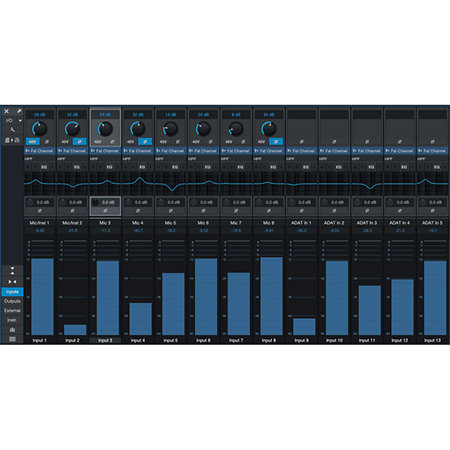Click the vertical collapse arrows icon
Image resolution: width=450 pixels, height=450 pixels.
click(12, 270)
